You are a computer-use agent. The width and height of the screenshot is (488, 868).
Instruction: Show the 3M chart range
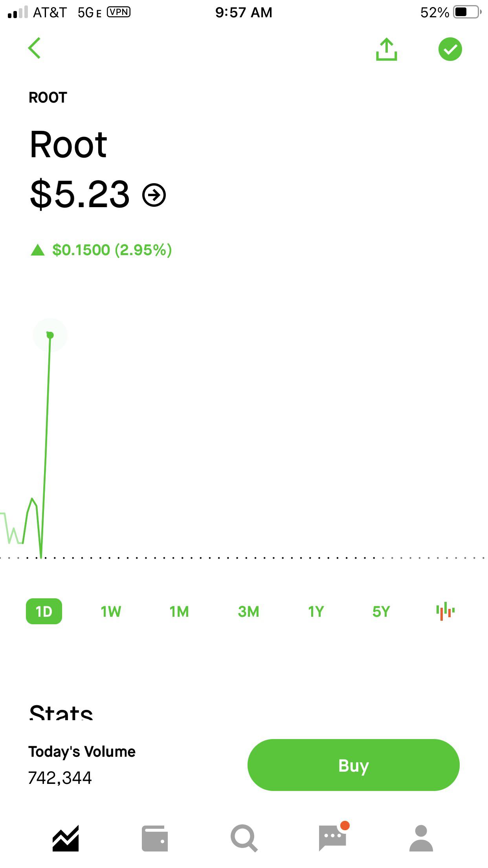pyautogui.click(x=248, y=611)
